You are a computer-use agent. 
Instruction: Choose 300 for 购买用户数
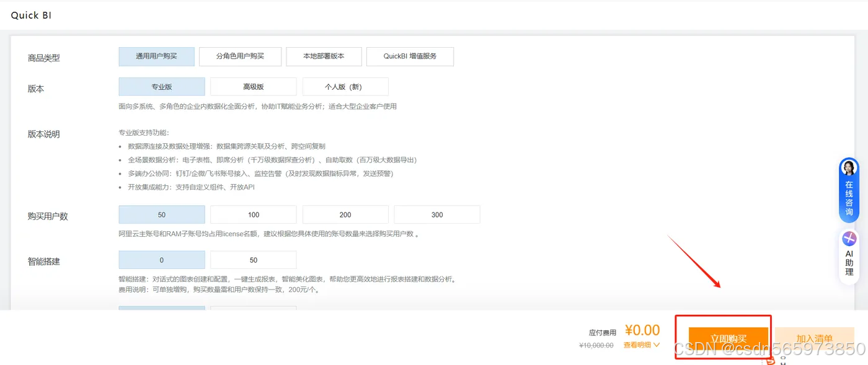click(436, 214)
